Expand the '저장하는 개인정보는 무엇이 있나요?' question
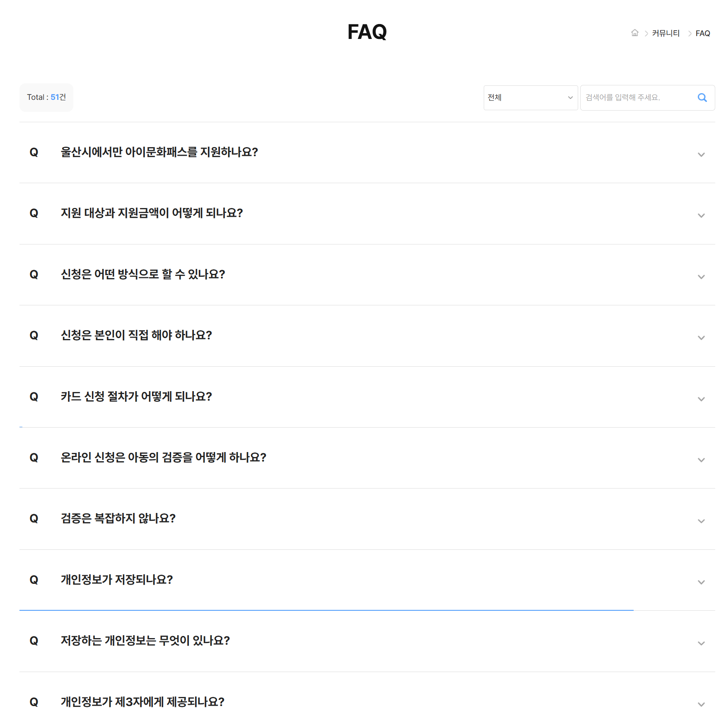This screenshot has width=726, height=728. click(701, 643)
